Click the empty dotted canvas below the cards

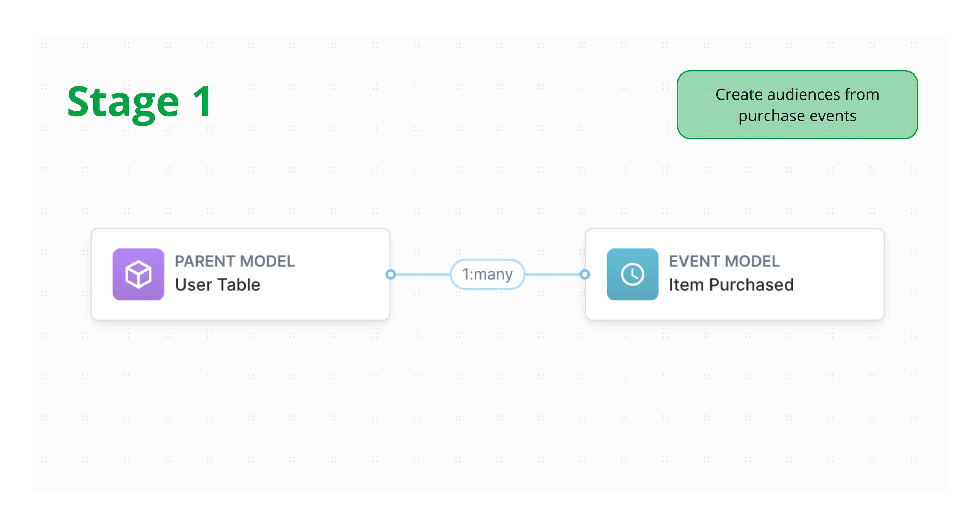point(487,399)
